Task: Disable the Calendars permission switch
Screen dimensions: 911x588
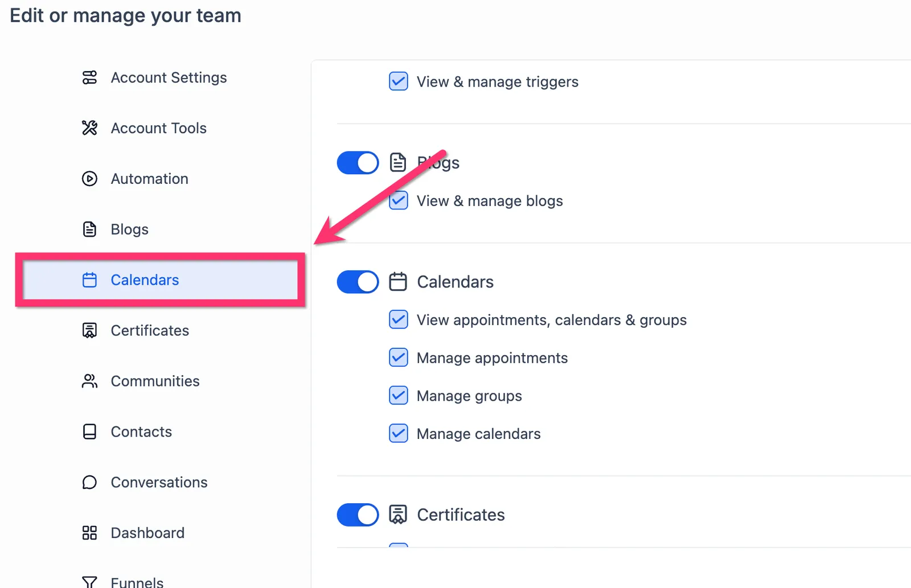Action: tap(358, 282)
